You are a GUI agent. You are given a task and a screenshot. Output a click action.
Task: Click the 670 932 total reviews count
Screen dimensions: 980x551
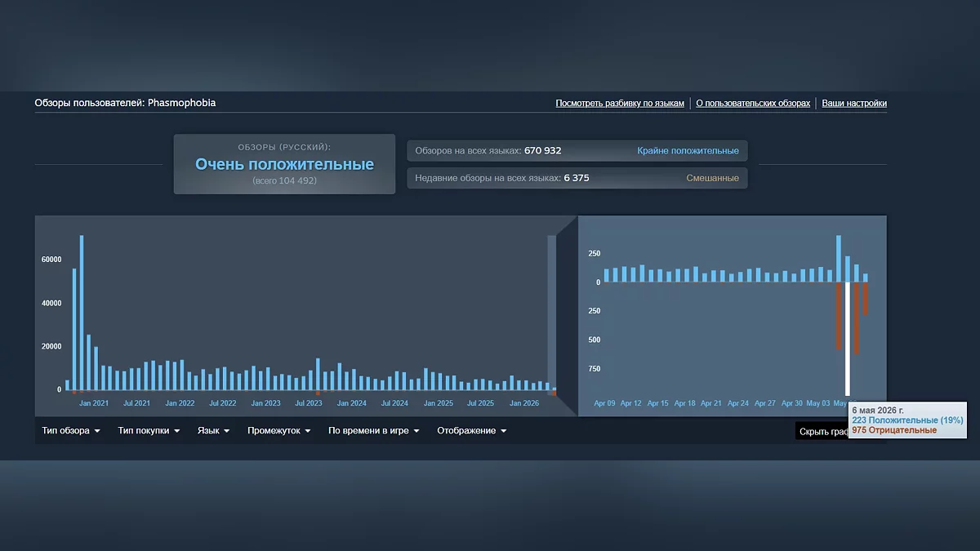542,151
